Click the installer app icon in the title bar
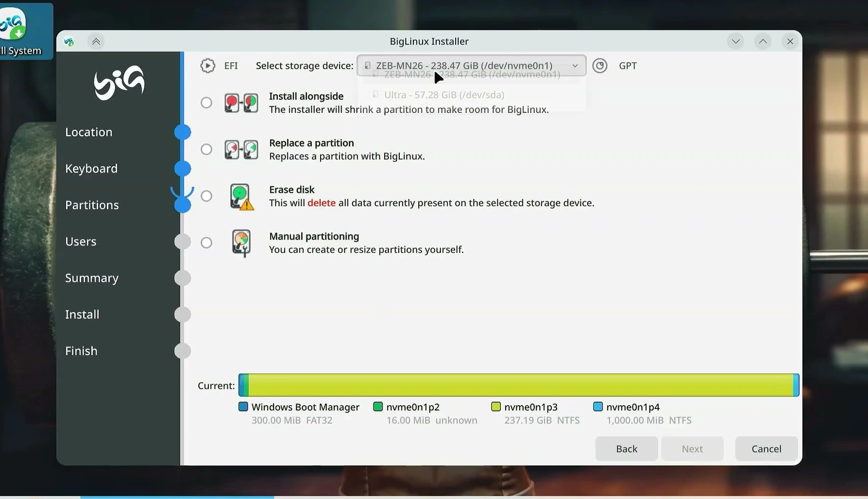Screen dimensions: 868x499 tap(69, 41)
